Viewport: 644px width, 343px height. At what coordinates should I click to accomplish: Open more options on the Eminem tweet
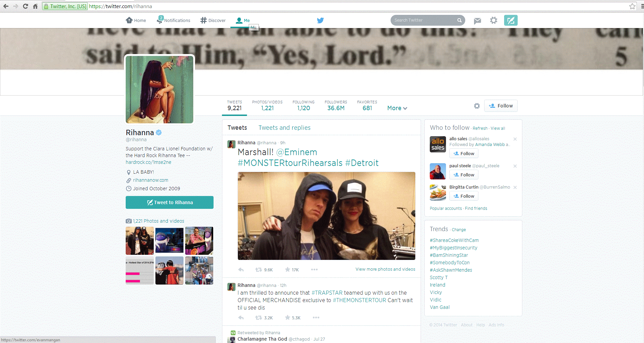(x=314, y=269)
